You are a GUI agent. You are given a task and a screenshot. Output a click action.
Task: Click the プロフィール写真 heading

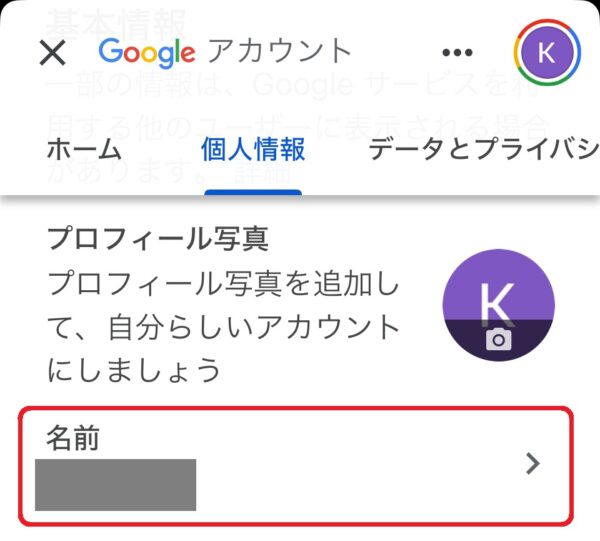click(158, 238)
